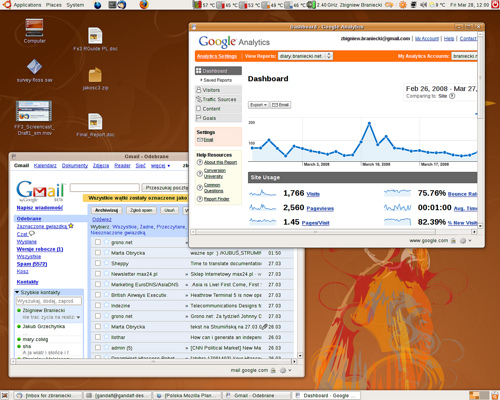Click the lock icon in Analytics status bar
This screenshot has height=400, width=500.
click(x=453, y=240)
